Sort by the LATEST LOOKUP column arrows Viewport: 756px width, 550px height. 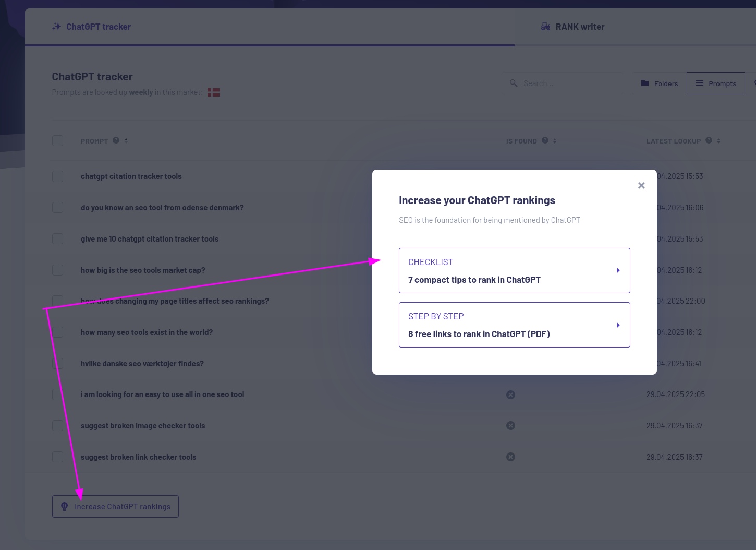coord(718,140)
